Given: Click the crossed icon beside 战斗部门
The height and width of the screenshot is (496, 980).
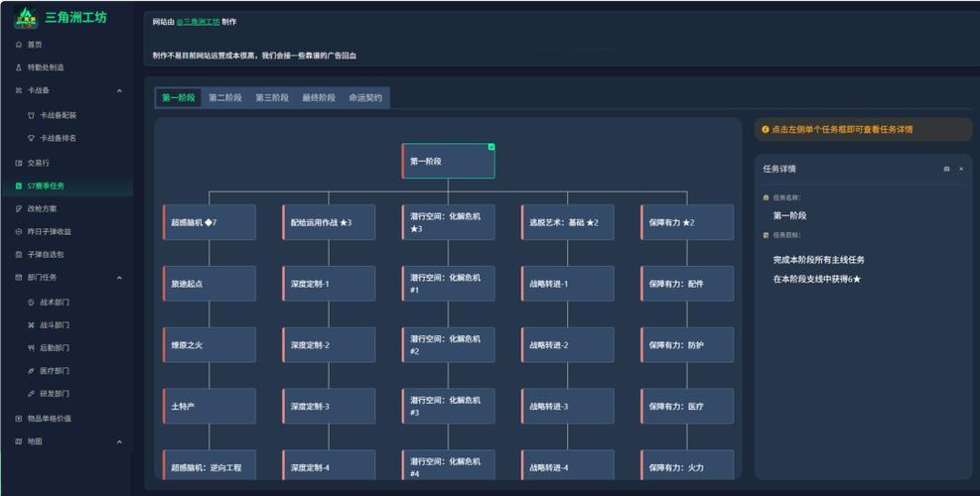Looking at the screenshot, I should pyautogui.click(x=31, y=325).
